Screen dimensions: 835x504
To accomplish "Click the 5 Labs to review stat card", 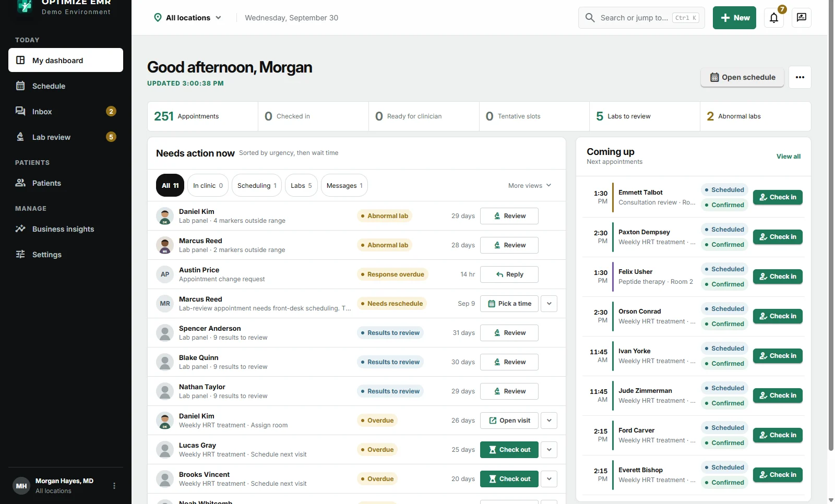I will point(645,116).
